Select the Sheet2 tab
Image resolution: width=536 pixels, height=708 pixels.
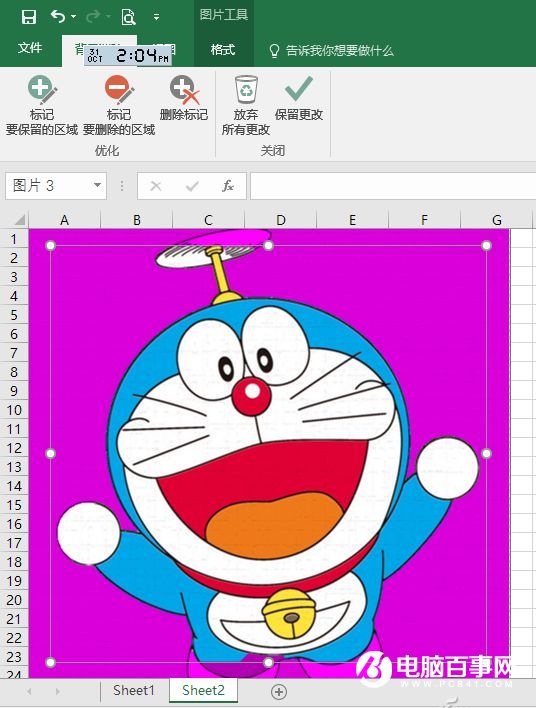click(203, 690)
